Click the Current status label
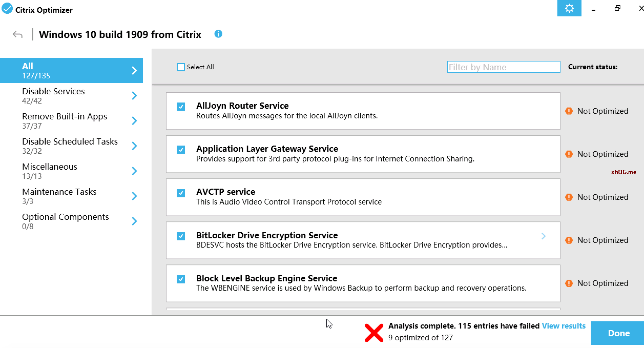Image resolution: width=644 pixels, height=348 pixels. coord(593,67)
